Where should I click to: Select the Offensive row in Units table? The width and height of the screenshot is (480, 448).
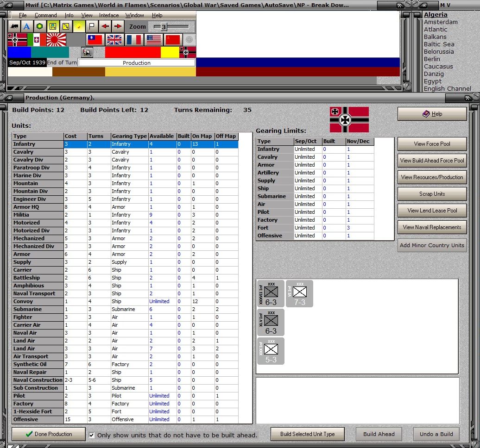point(125,419)
